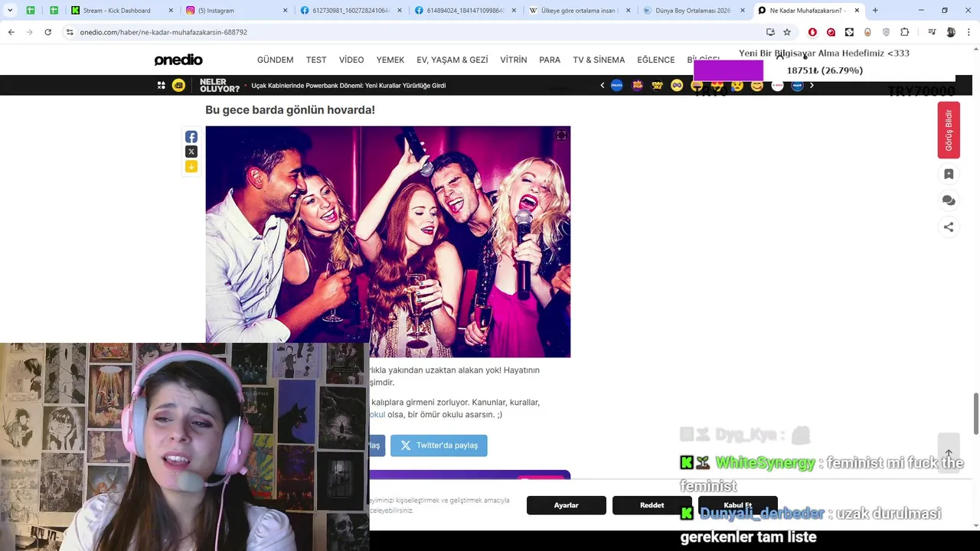Click the site information icon in address bar

[x=69, y=32]
